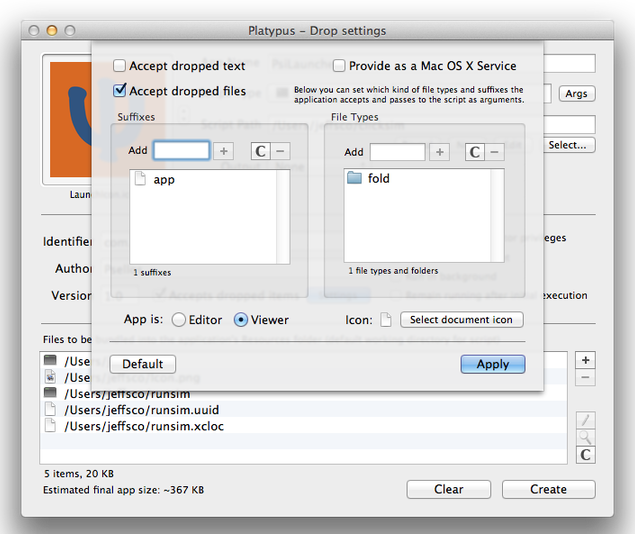The image size is (635, 534).
Task: Select the Viewer radio button
Action: 241,320
